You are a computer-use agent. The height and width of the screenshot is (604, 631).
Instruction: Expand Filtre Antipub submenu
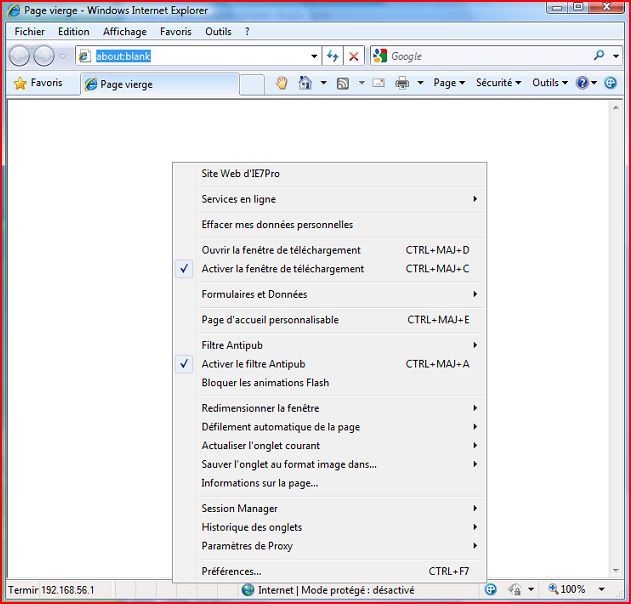[330, 345]
